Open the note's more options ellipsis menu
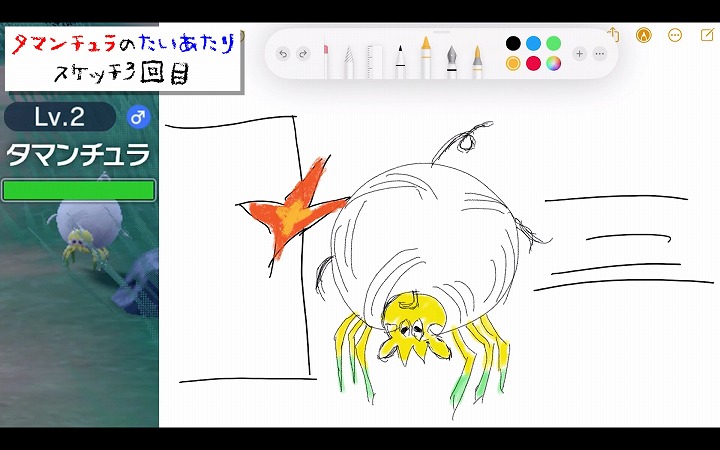The height and width of the screenshot is (450, 720). [x=675, y=35]
